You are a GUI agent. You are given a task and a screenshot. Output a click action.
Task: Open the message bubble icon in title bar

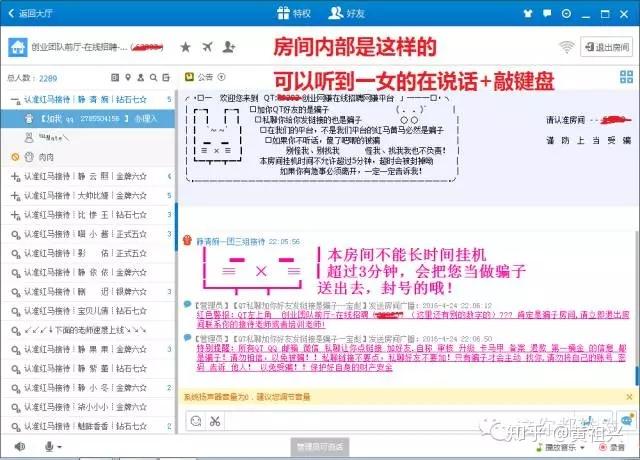547,13
